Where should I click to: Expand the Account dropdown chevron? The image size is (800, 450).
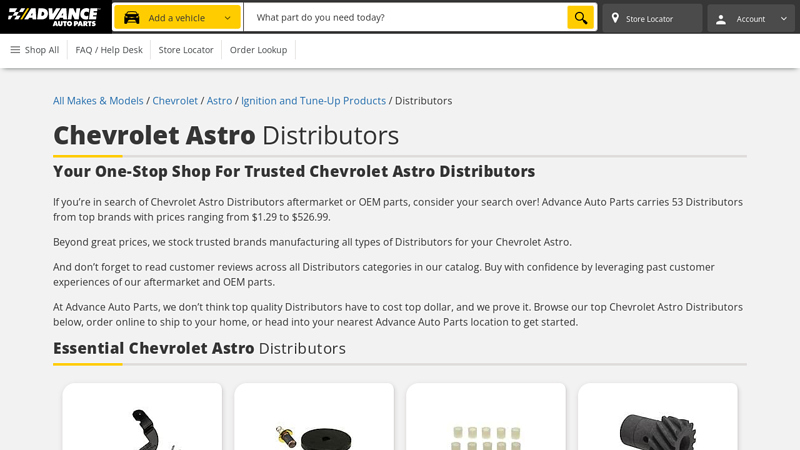click(784, 18)
